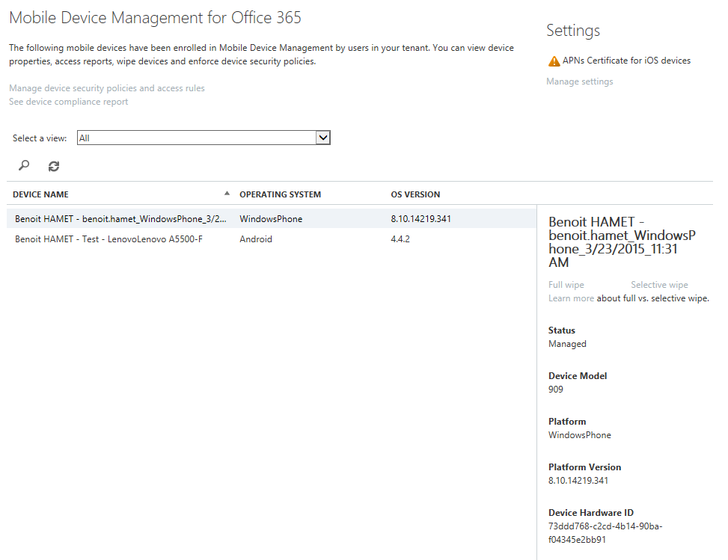Sort by the Operating System column header
This screenshot has height=560, width=728.
[280, 194]
